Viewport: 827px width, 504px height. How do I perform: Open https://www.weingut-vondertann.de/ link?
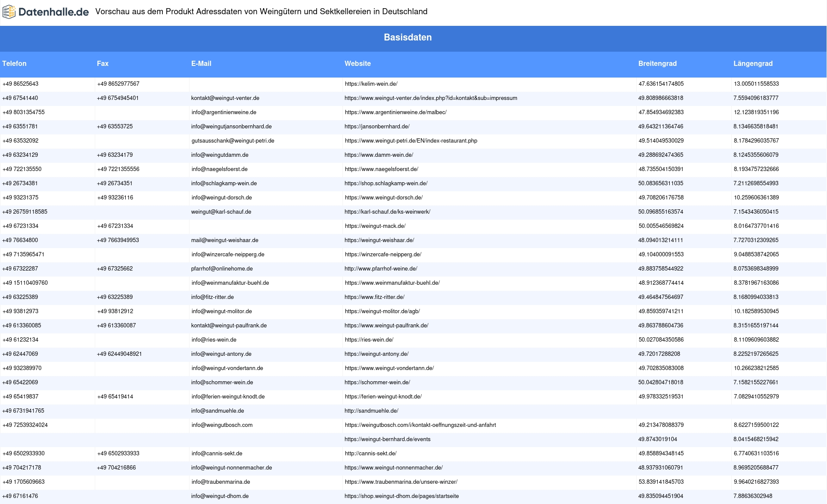tap(389, 368)
